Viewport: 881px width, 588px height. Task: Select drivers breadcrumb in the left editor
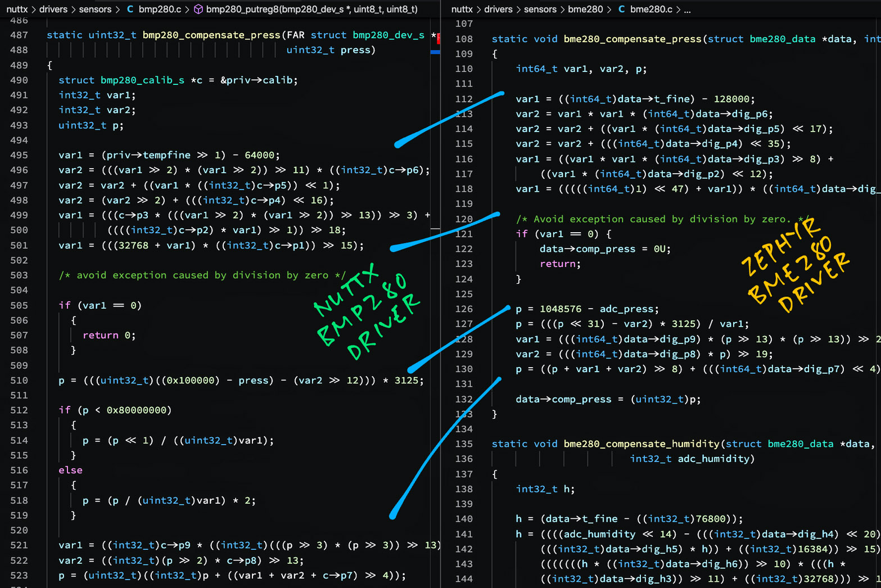(53, 9)
